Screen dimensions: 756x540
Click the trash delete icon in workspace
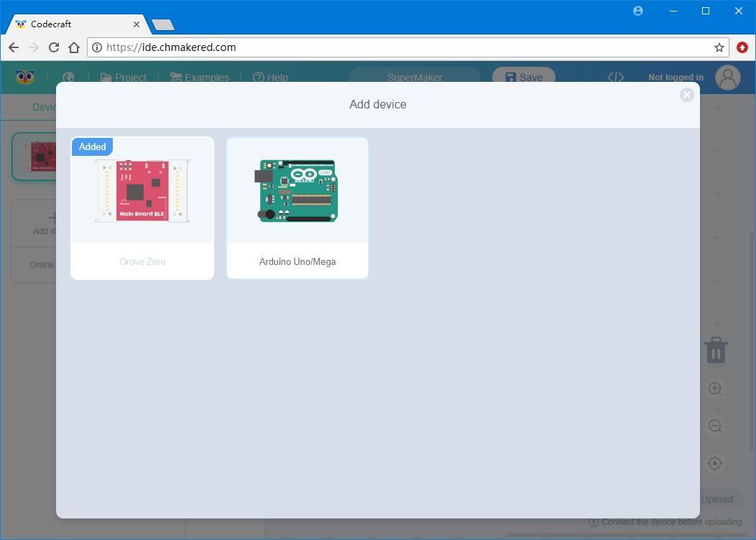(x=715, y=350)
